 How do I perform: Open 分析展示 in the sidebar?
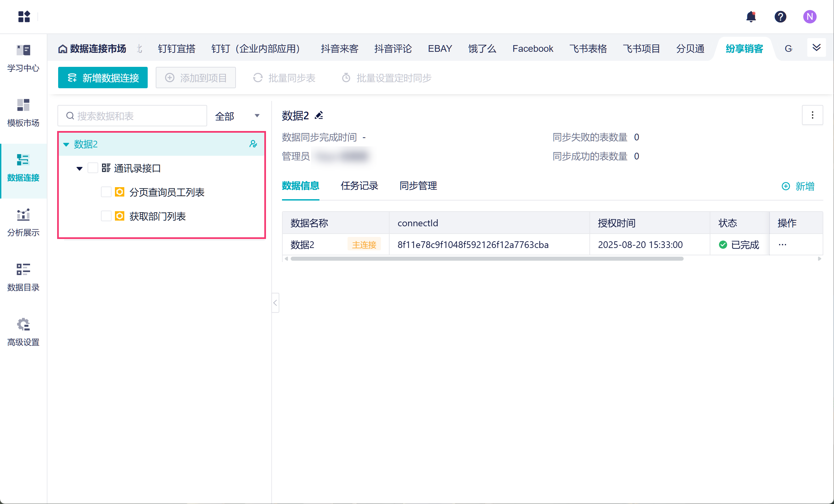(23, 222)
